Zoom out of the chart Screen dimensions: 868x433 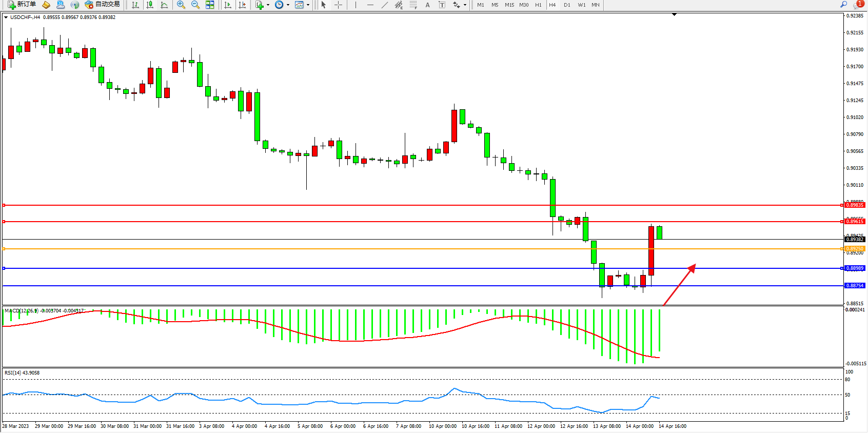tap(195, 5)
